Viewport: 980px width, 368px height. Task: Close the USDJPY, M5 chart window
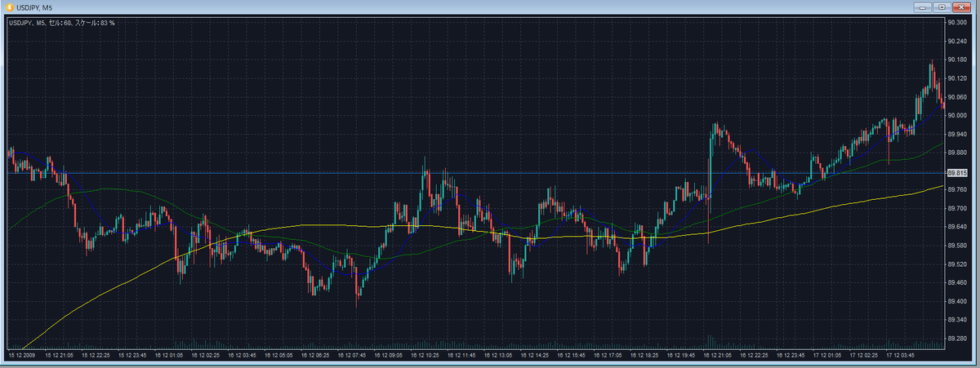pyautogui.click(x=963, y=7)
